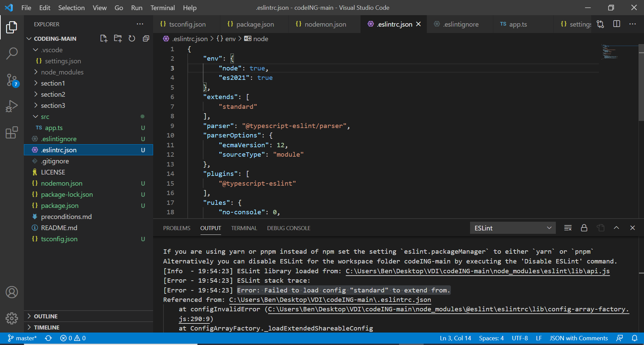Open the Manage gear icon
Viewport: 644px width, 345px height.
pyautogui.click(x=12, y=318)
